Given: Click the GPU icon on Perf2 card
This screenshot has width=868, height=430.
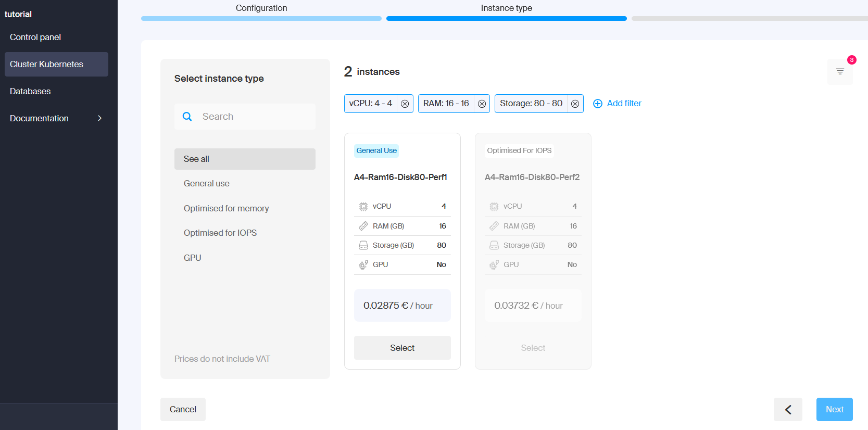Looking at the screenshot, I should pyautogui.click(x=494, y=264).
